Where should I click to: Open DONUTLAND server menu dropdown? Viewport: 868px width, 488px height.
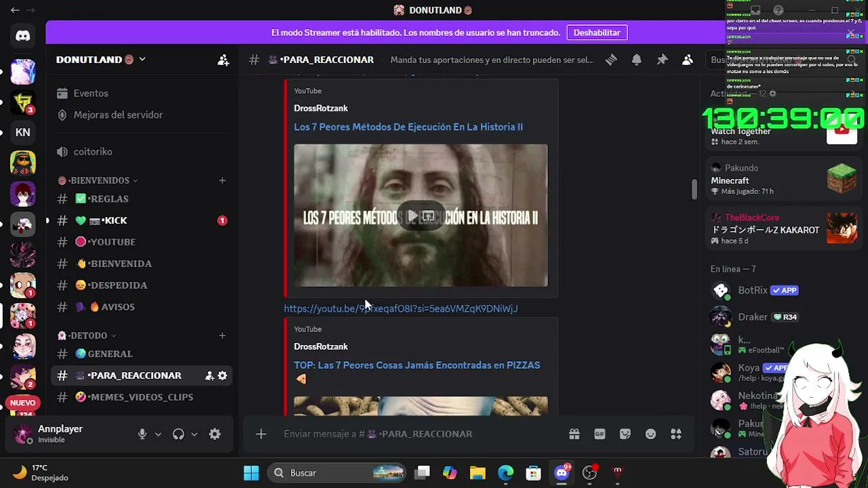(x=142, y=60)
